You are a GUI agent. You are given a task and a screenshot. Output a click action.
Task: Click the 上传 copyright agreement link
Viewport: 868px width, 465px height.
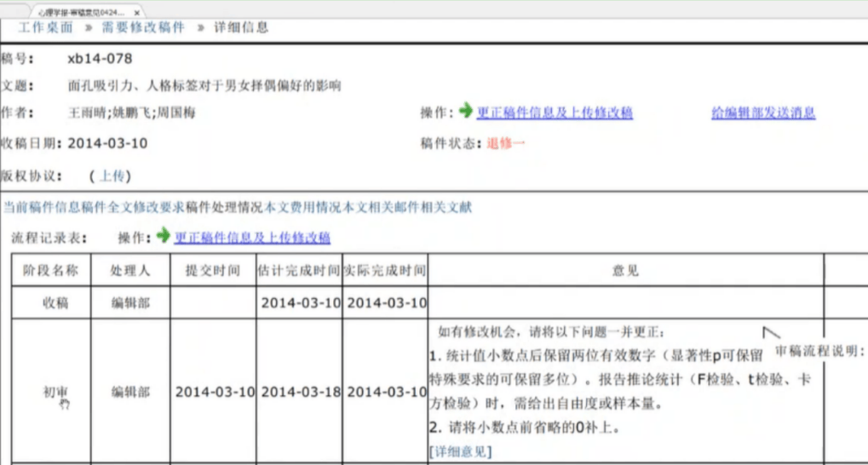click(112, 175)
